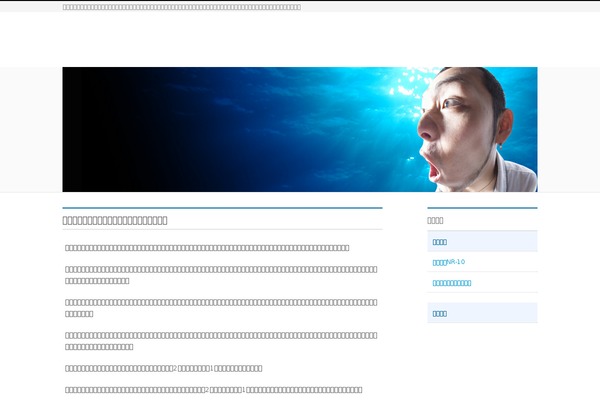Image resolution: width=600 pixels, height=400 pixels.
Task: Open the sidebar link below the NR-10 entry
Action: (452, 283)
